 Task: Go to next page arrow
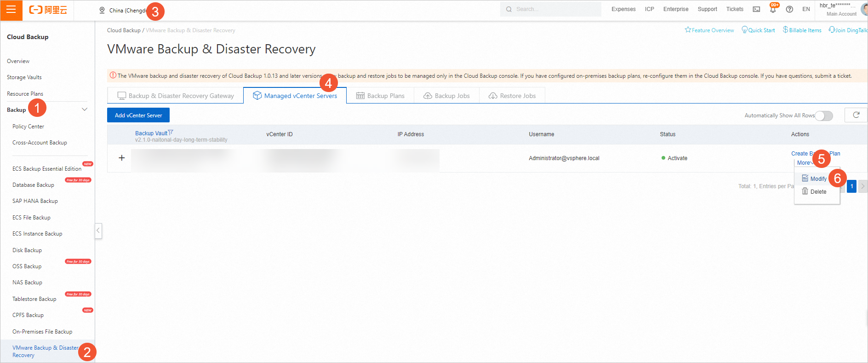(x=863, y=186)
